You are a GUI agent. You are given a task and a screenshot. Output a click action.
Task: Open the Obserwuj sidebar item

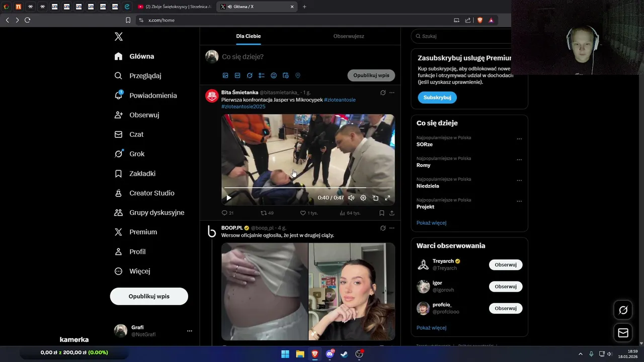[137, 115]
